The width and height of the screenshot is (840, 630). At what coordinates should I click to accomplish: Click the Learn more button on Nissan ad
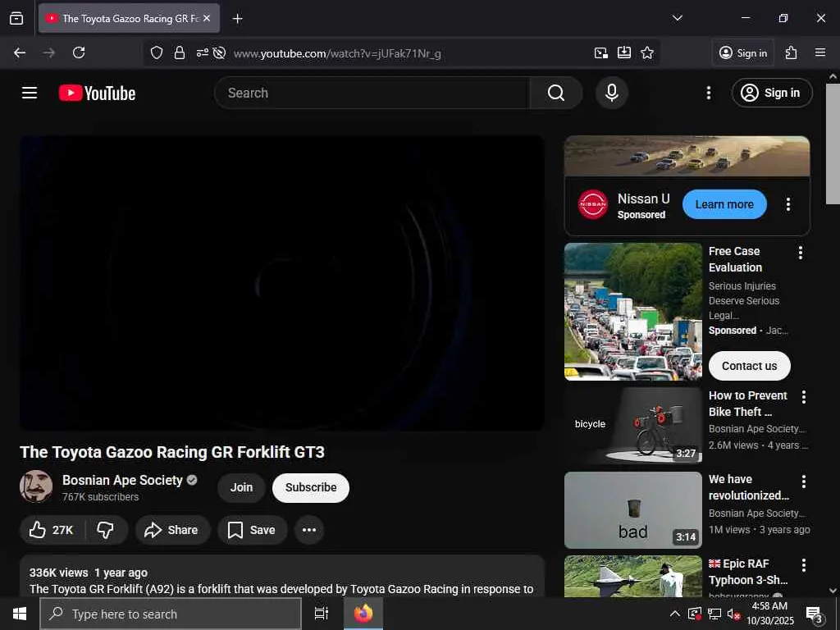[x=724, y=204]
